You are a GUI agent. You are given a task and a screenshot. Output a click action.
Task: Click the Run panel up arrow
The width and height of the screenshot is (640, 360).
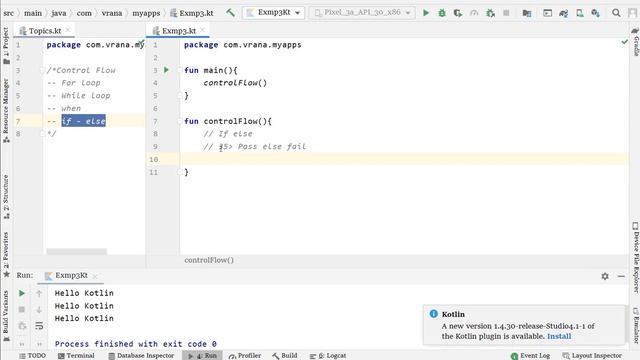[x=39, y=293]
